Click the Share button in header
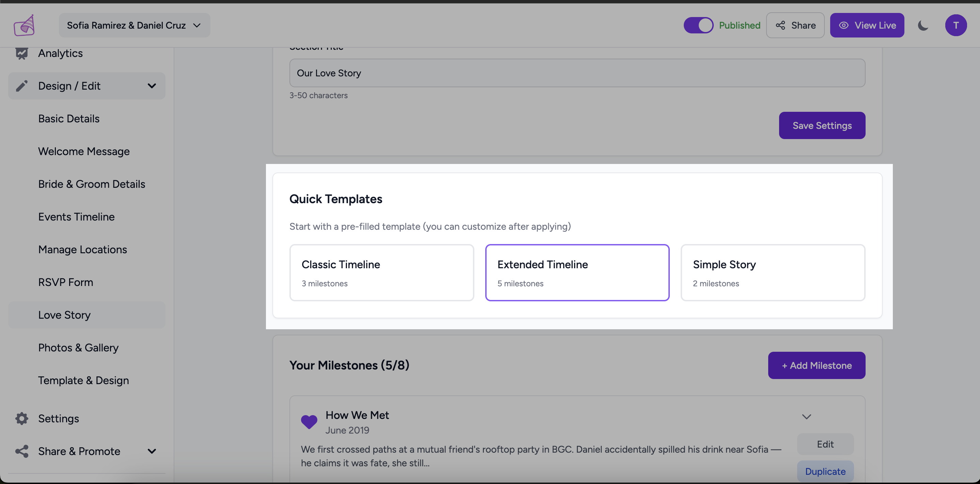This screenshot has width=980, height=484. point(795,25)
